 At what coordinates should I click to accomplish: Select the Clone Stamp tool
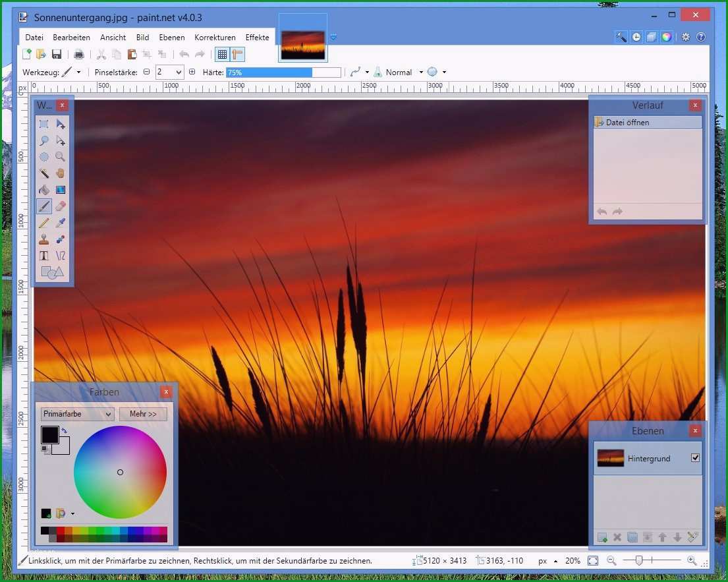coord(44,239)
